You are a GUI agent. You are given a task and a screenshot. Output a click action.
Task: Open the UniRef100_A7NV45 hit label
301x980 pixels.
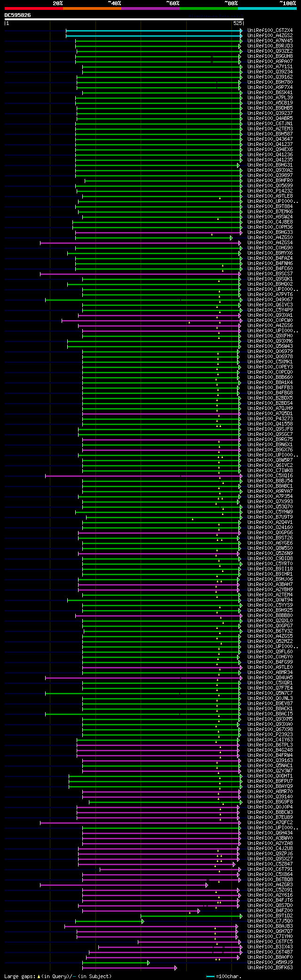tap(270, 41)
